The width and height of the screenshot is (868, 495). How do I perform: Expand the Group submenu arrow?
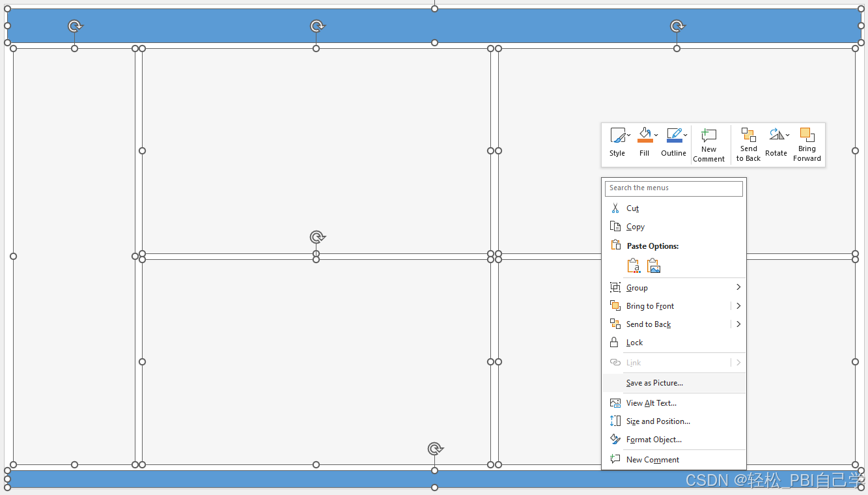738,287
